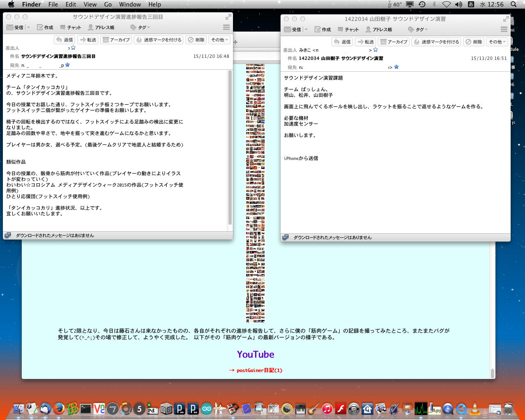Viewport: 525px width, 420px height.
Task: Click 返信 in the right mail window
Action: tap(342, 42)
